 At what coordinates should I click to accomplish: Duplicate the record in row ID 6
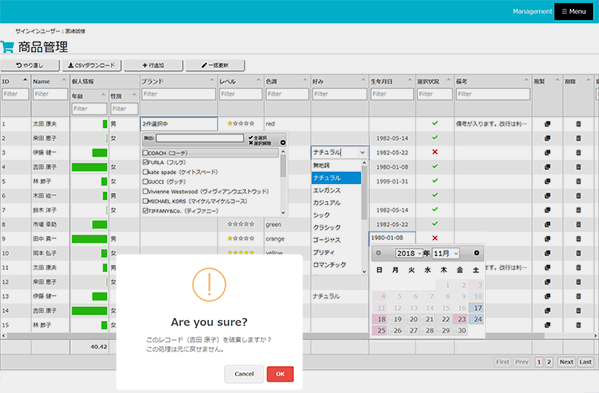547,196
